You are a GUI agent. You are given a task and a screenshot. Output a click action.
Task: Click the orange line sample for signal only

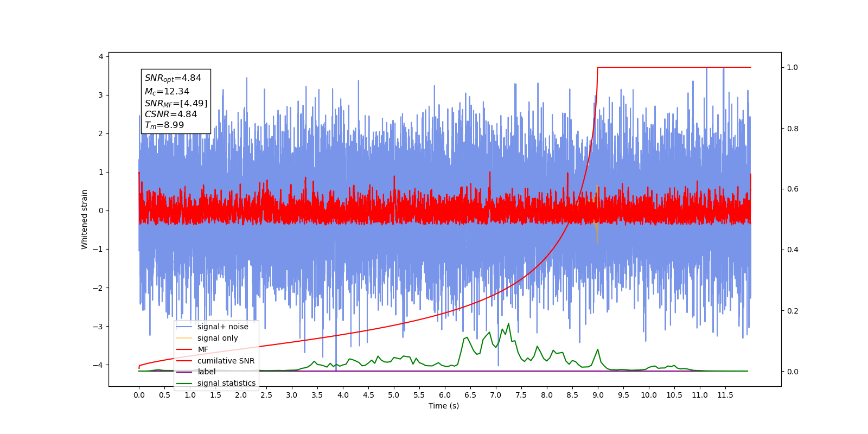[184, 338]
